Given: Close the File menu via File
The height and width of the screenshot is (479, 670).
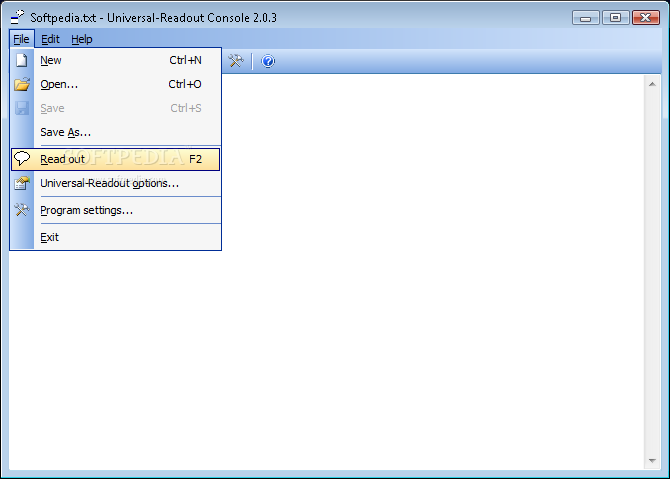Looking at the screenshot, I should click(21, 39).
